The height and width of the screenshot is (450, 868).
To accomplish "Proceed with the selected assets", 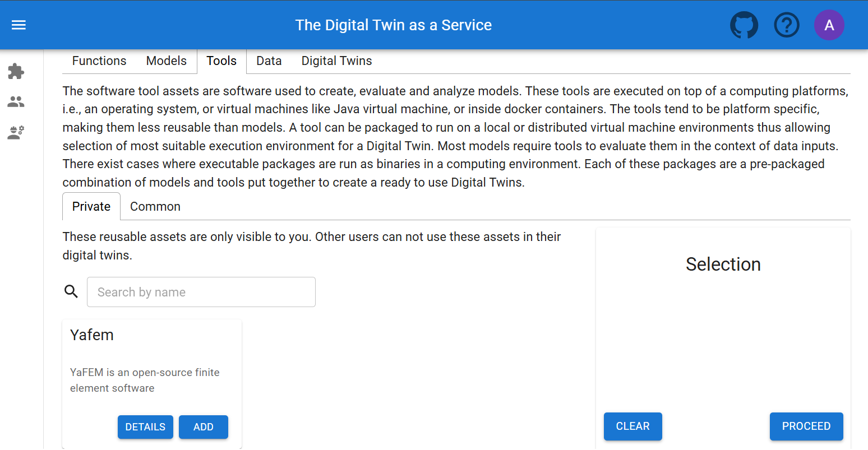I will click(x=806, y=426).
